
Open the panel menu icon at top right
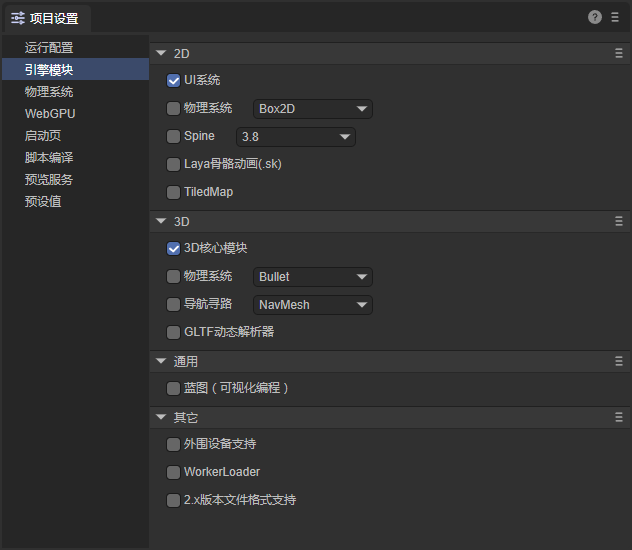pos(614,17)
